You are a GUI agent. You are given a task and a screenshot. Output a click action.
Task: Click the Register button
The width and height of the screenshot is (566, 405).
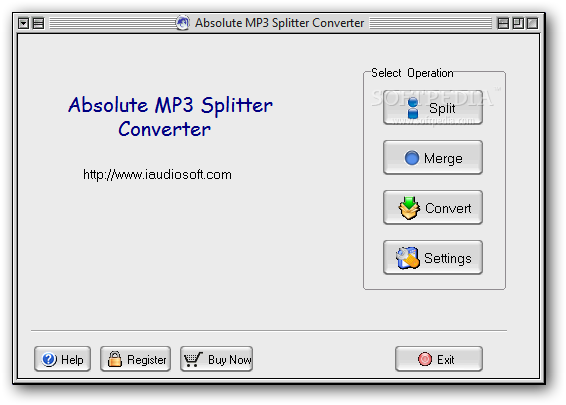[x=136, y=359]
